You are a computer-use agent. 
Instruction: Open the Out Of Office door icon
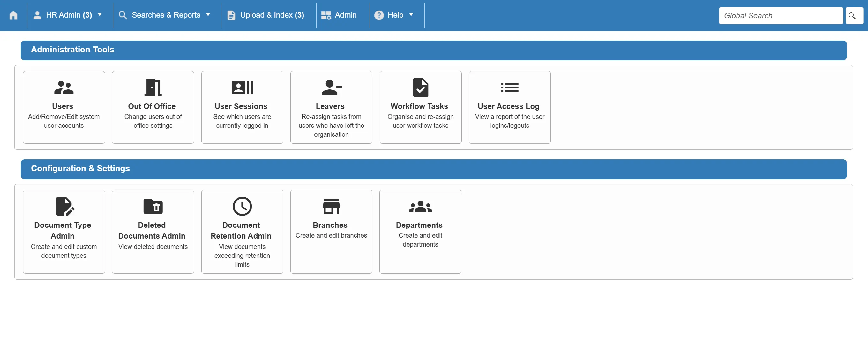153,88
